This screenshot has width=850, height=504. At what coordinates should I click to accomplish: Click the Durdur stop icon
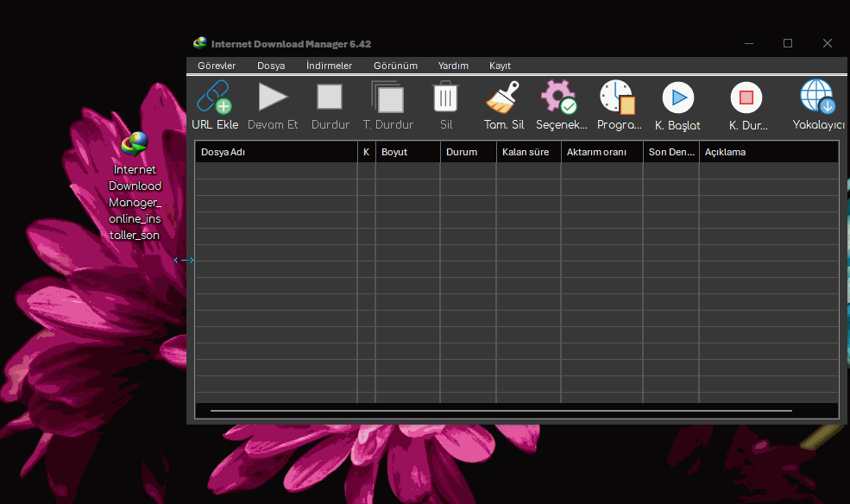pos(330,97)
